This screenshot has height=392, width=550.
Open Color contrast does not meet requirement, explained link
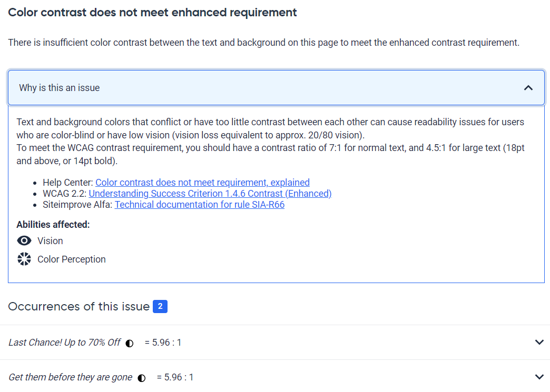(202, 183)
